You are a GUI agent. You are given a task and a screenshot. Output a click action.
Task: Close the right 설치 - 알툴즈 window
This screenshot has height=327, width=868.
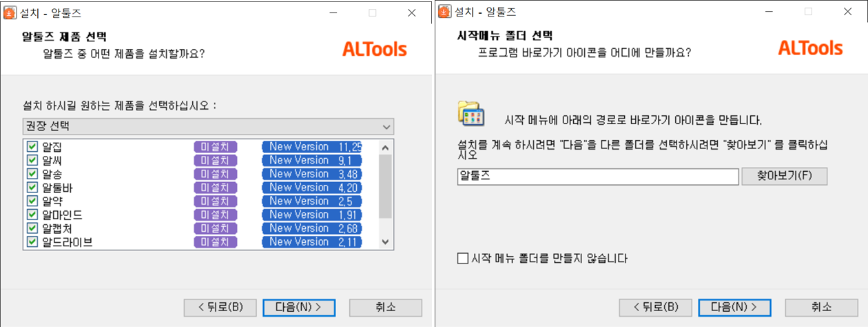click(847, 12)
